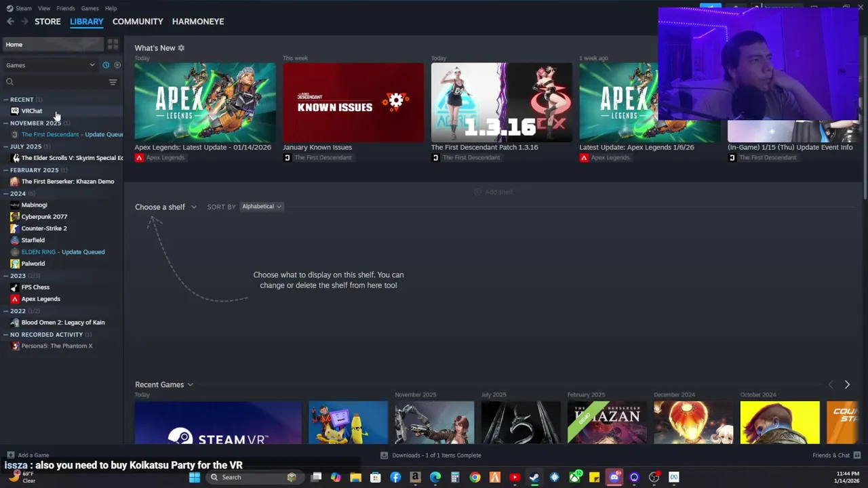Screen dimensions: 868x488
Task: Open What's New settings gear
Action: click(181, 48)
